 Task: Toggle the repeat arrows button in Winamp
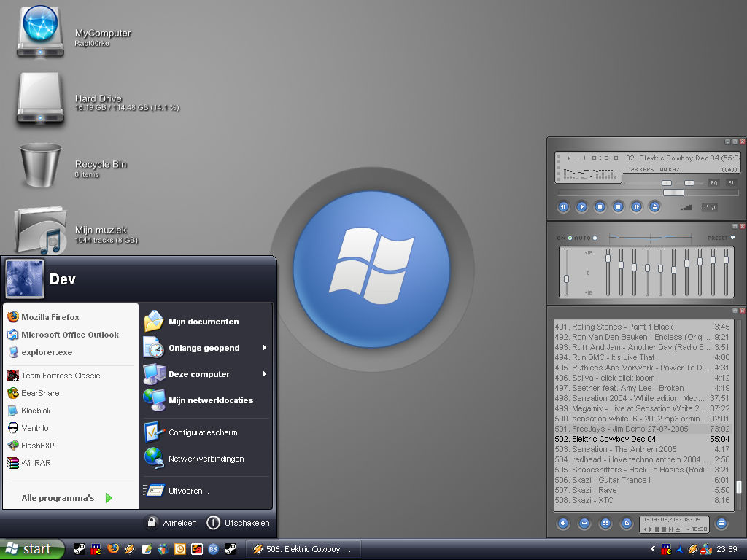click(x=709, y=207)
